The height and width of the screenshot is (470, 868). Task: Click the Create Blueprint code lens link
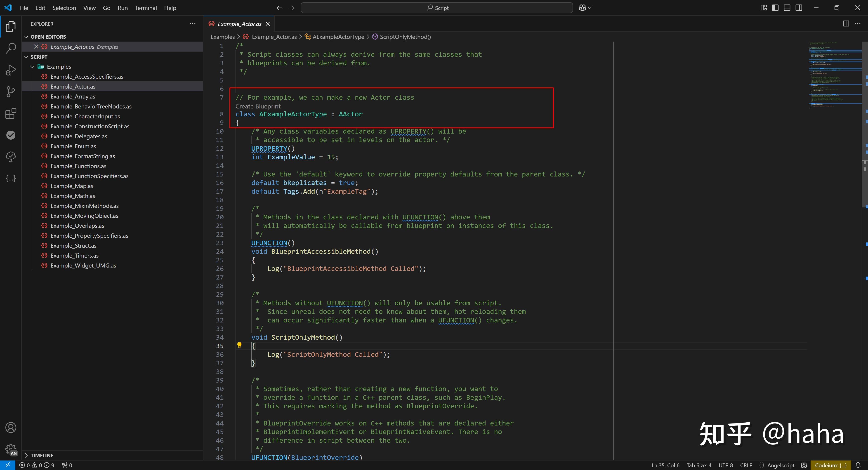[x=258, y=106]
